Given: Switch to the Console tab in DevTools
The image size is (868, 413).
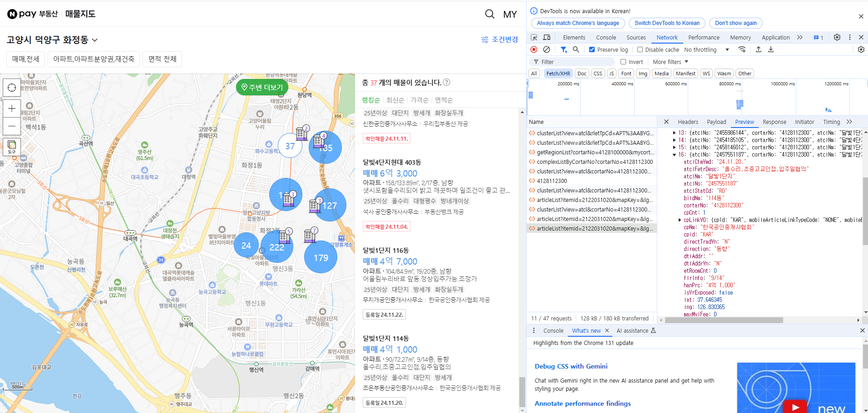Looking at the screenshot, I should [x=606, y=37].
